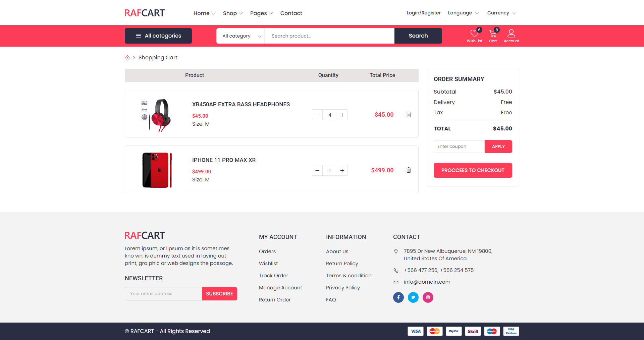The image size is (644, 340).
Task: Decrease quantity of XB450AP headphones
Action: tap(317, 115)
